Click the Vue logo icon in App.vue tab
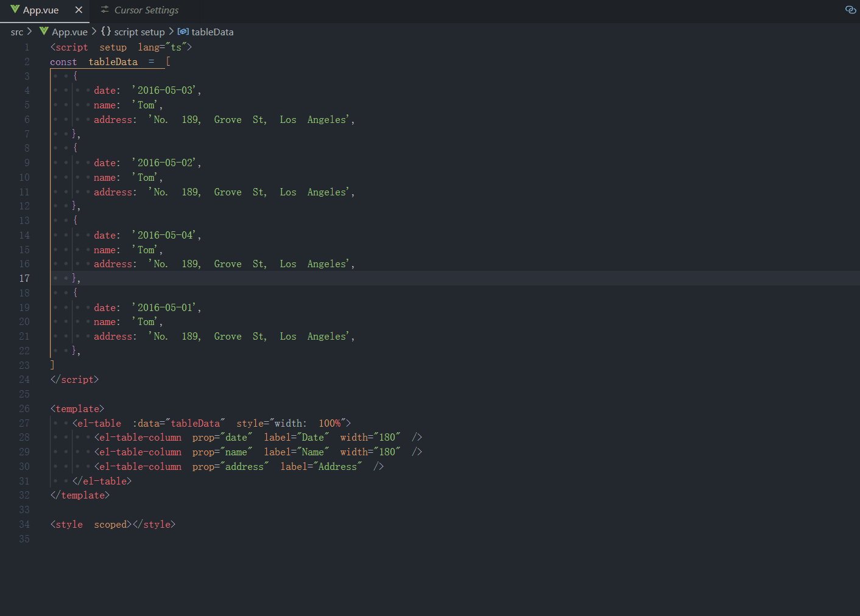 tap(15, 10)
